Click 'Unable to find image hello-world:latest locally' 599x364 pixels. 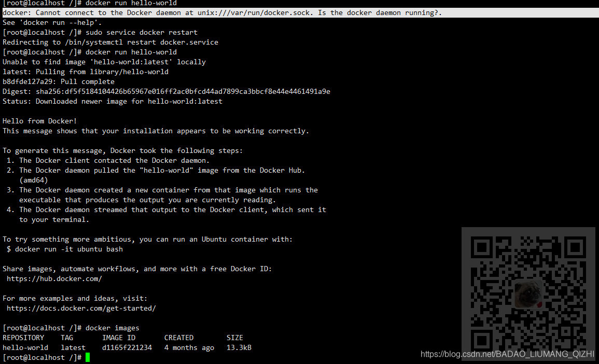[x=104, y=62]
